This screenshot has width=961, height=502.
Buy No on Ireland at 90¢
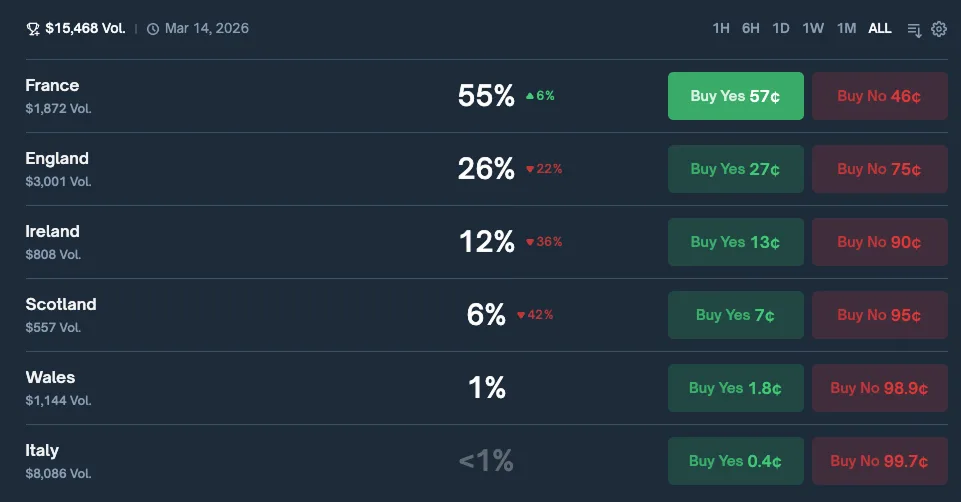click(879, 242)
